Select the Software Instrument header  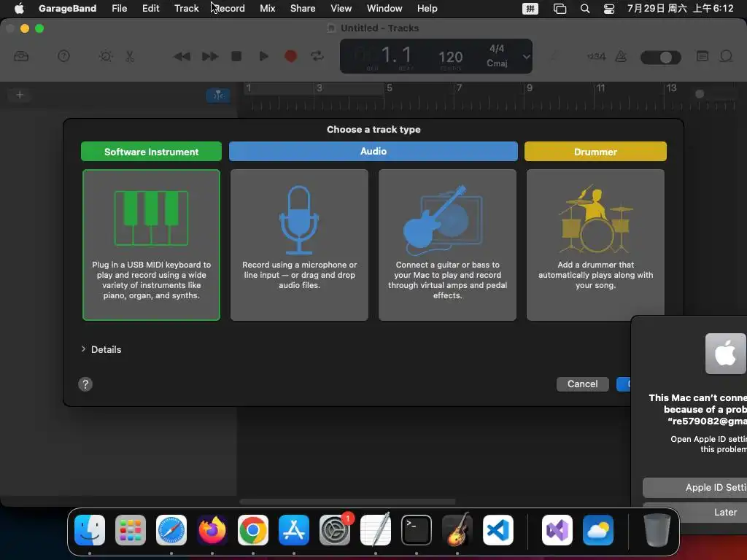click(x=151, y=152)
